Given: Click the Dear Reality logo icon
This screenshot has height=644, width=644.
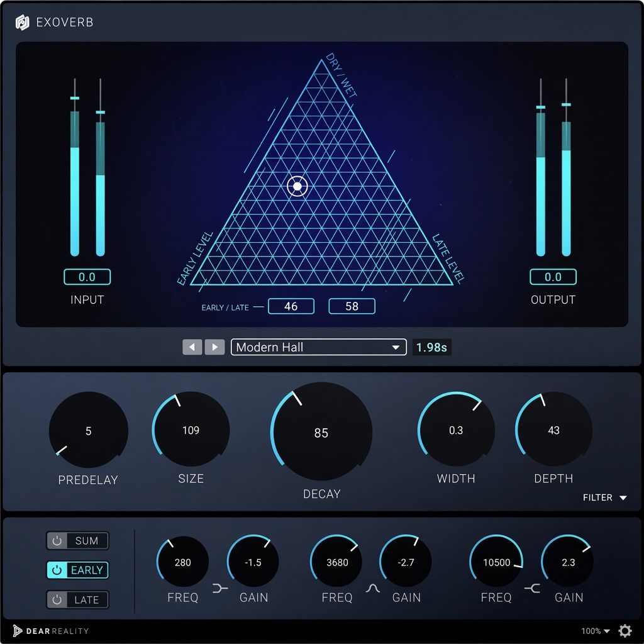Looking at the screenshot, I should point(17,630).
